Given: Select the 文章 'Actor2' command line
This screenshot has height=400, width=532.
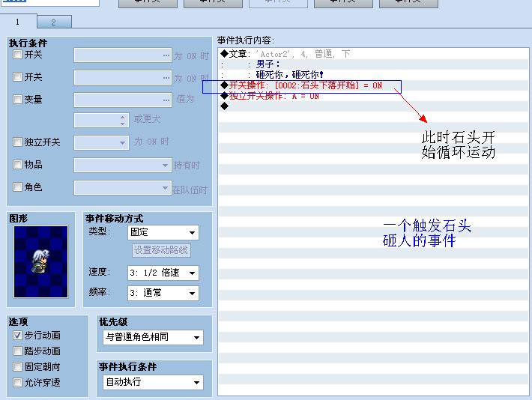Looking at the screenshot, I should (373, 54).
